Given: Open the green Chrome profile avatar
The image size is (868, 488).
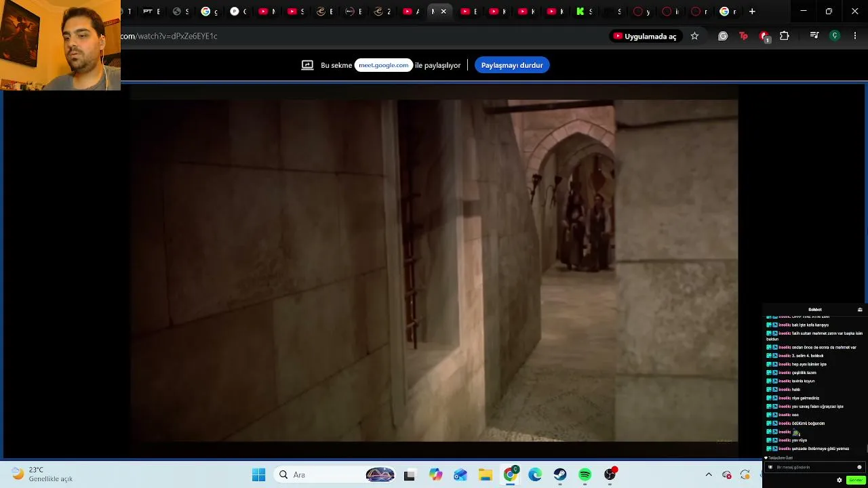Looking at the screenshot, I should tap(835, 36).
